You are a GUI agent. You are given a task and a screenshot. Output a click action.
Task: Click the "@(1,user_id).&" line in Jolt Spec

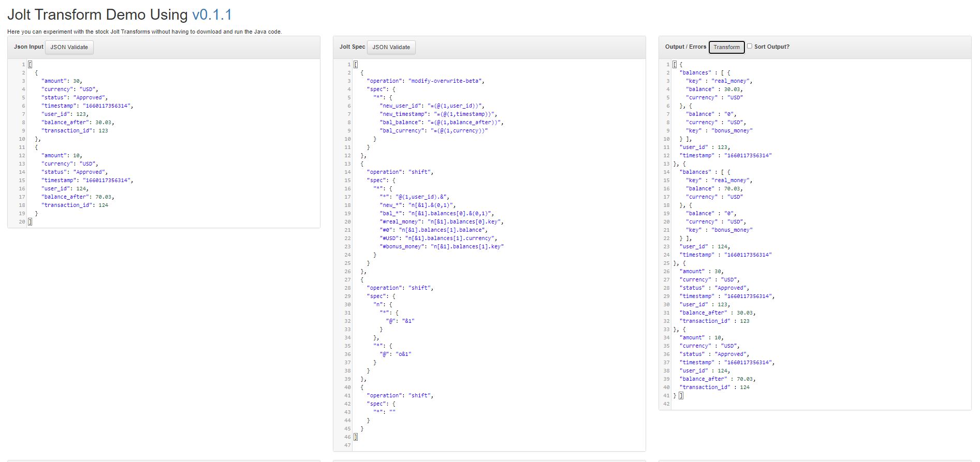[x=415, y=197]
